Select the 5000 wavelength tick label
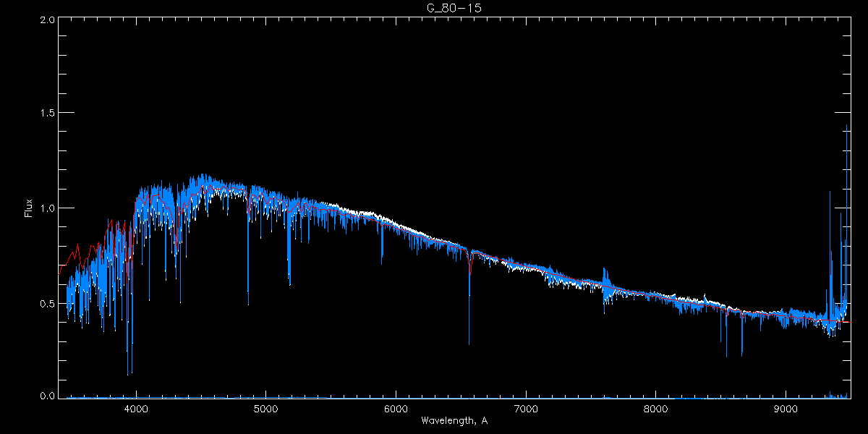The width and height of the screenshot is (868, 434). [266, 408]
